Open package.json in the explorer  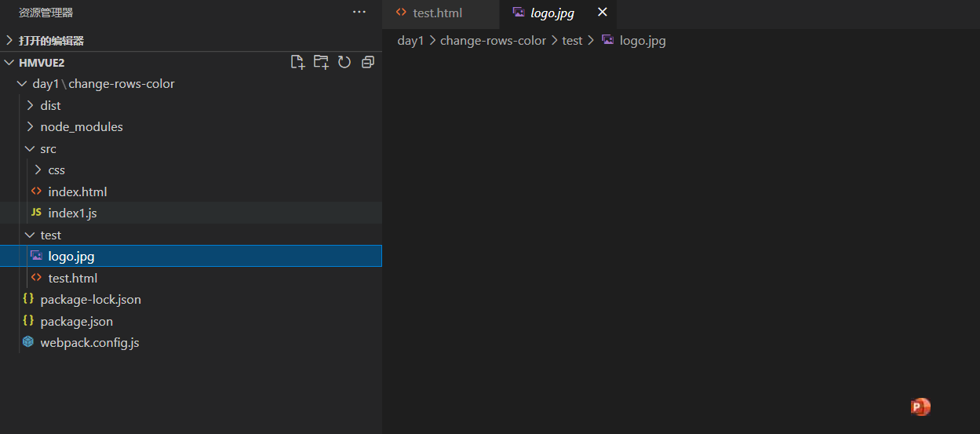[76, 321]
